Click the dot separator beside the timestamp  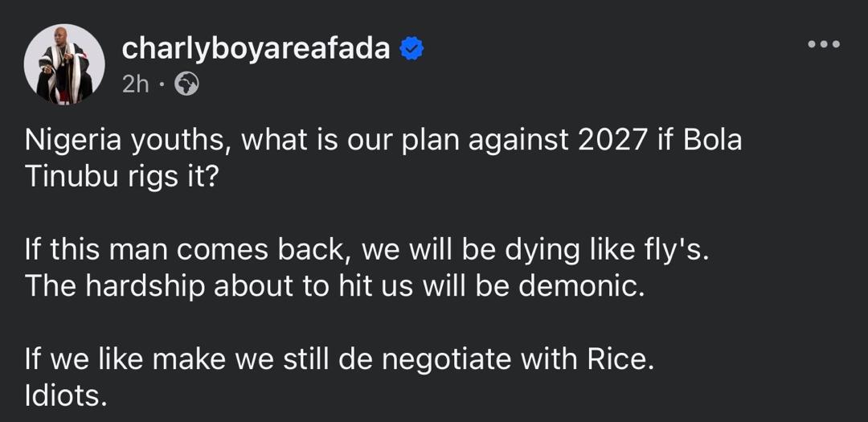point(162,84)
